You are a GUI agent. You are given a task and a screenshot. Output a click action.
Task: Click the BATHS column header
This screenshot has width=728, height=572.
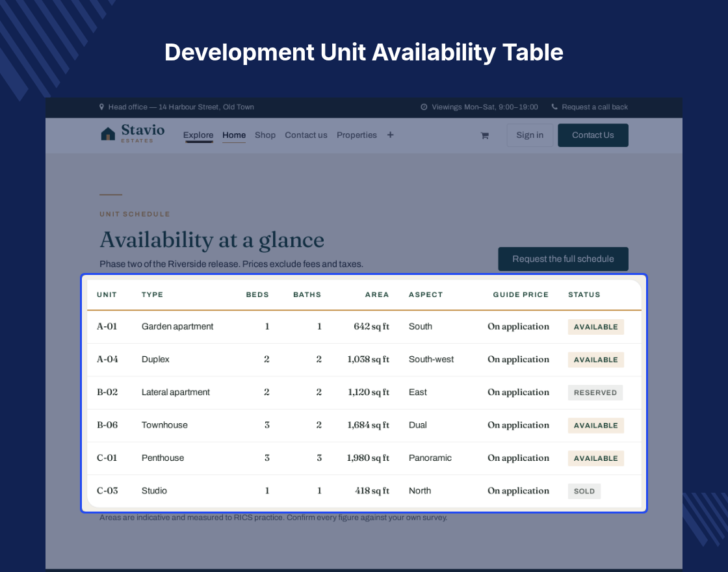click(x=307, y=295)
